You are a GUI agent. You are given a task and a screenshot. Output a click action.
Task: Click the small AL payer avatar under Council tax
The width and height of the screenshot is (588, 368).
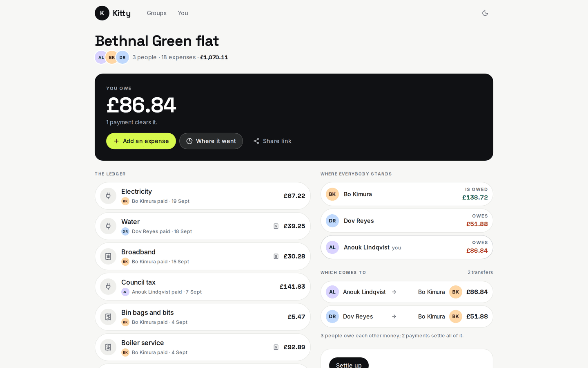125,292
